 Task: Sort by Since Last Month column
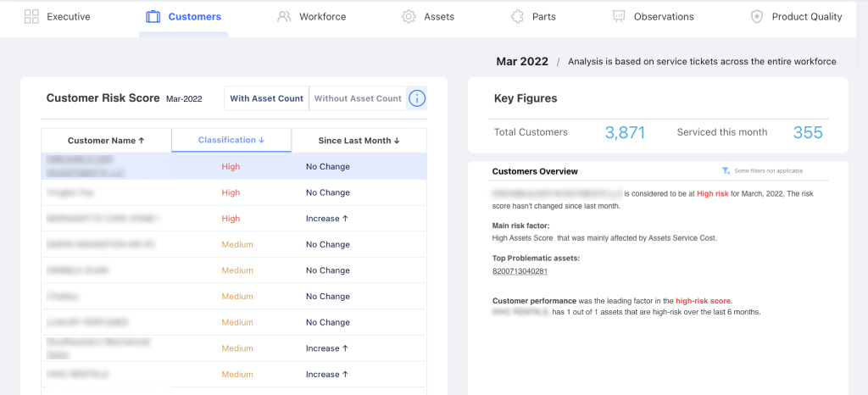(359, 141)
